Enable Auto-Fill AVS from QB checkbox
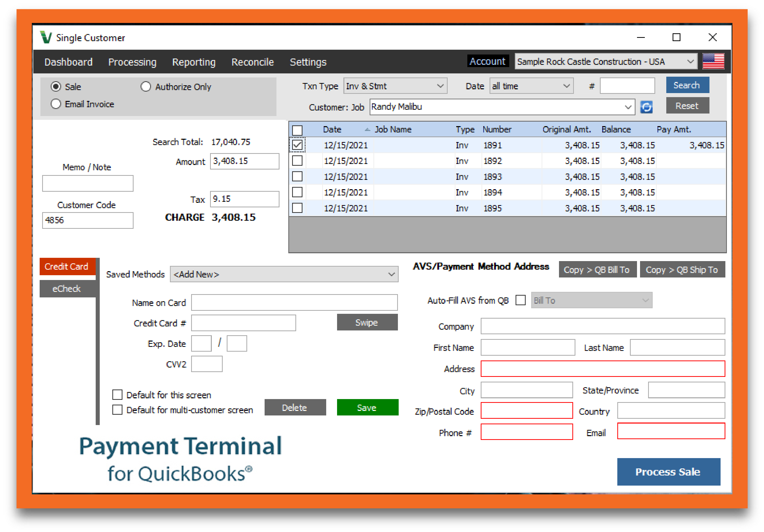This screenshot has width=764, height=532. 520,300
